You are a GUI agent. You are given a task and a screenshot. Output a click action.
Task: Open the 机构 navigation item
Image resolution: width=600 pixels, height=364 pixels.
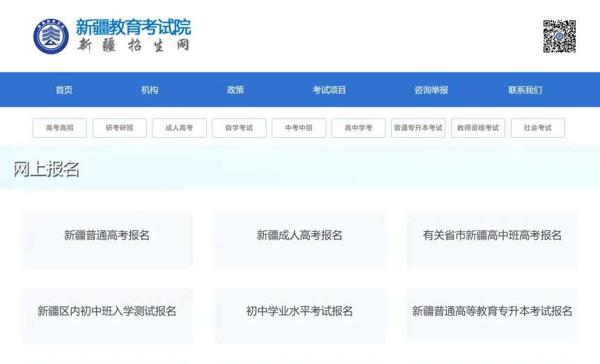(x=150, y=90)
